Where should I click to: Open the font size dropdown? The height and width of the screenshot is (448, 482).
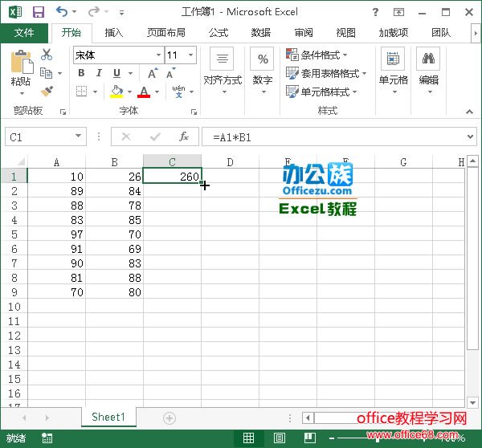click(x=191, y=55)
